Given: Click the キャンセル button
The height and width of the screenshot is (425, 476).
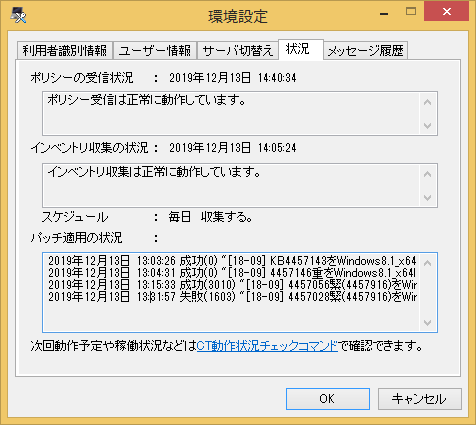Looking at the screenshot, I should pos(420,399).
